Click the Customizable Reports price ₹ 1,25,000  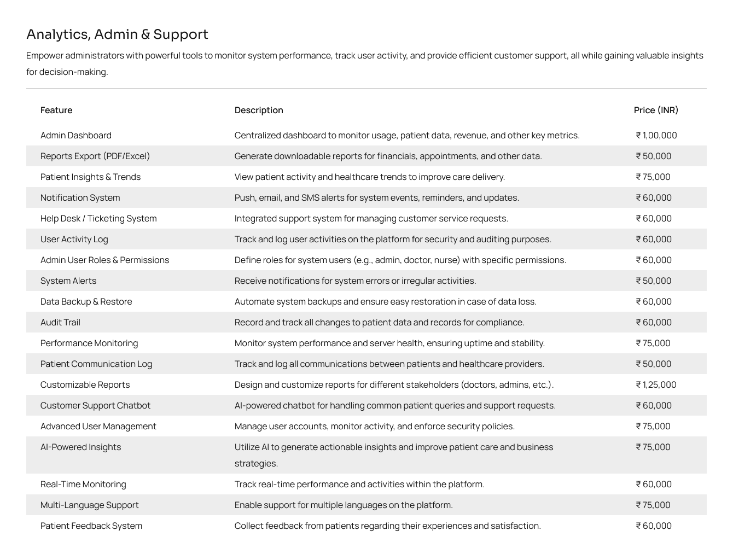[x=656, y=384]
